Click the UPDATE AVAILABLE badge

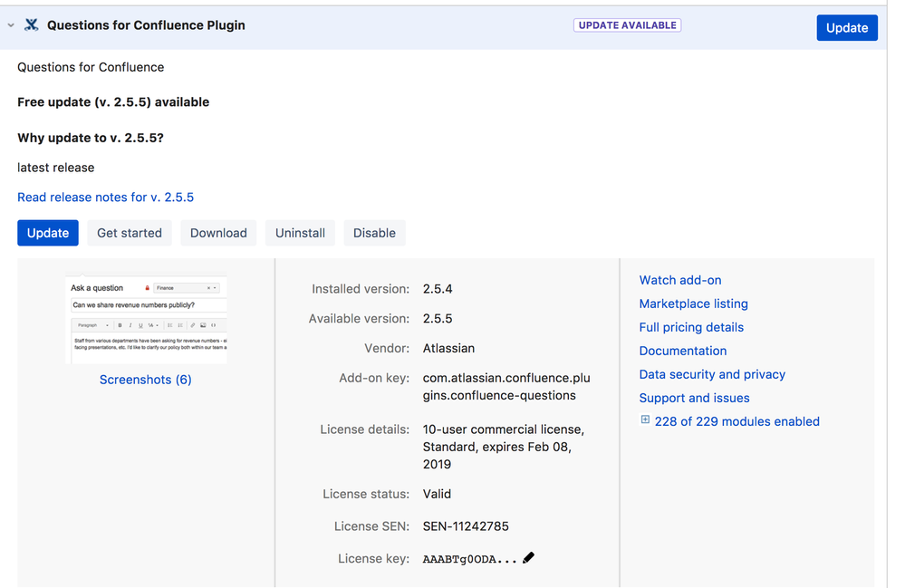(x=627, y=25)
